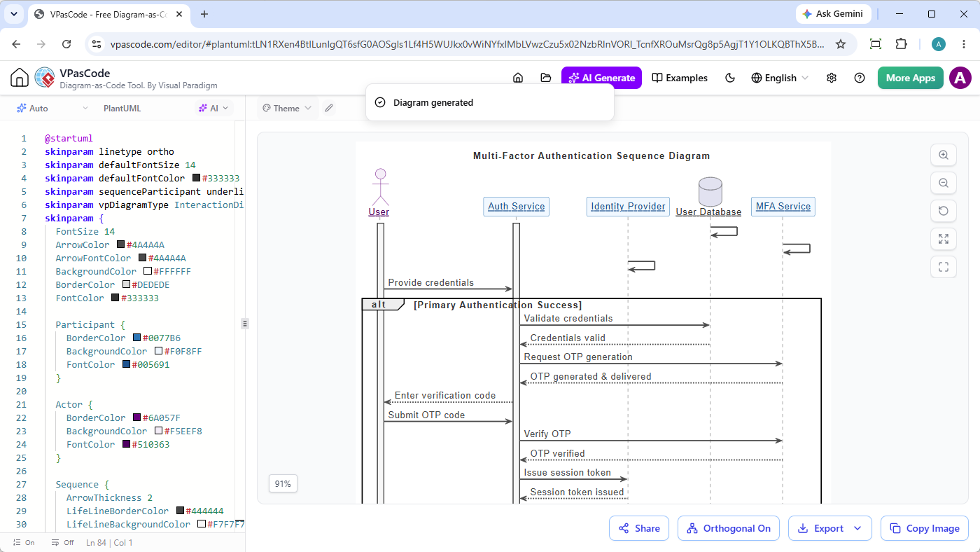Click the AI Generate button
The height and width of the screenshot is (552, 980).
pos(602,78)
